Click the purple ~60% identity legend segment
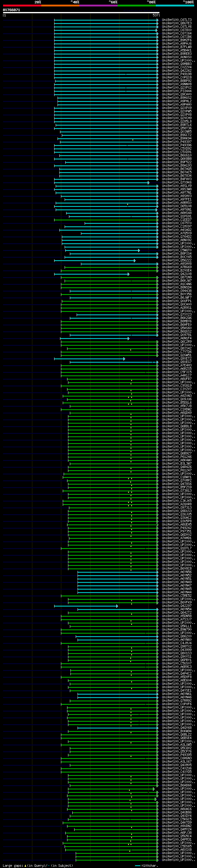Screen dimensions: 197x868 coord(99,6)
